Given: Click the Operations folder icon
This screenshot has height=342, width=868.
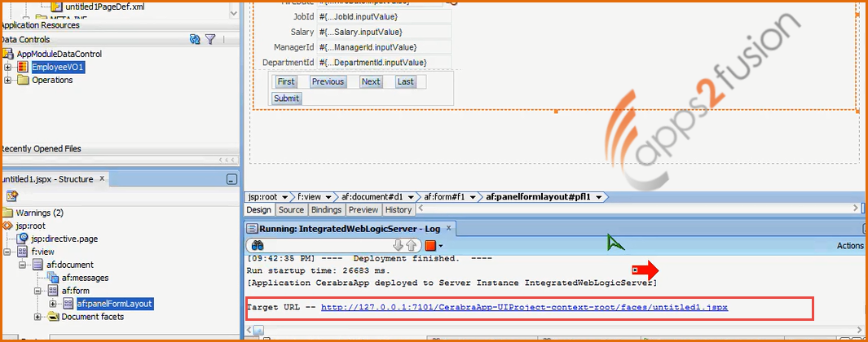Looking at the screenshot, I should pos(23,81).
